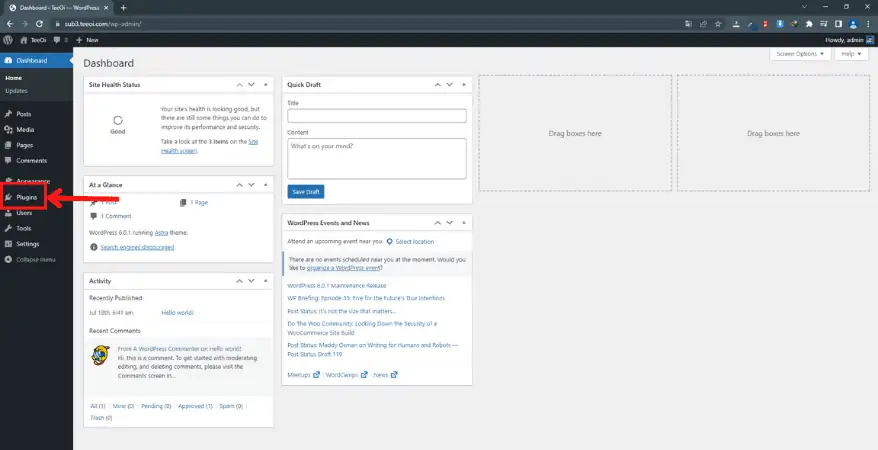Viewport: 878px width, 450px height.
Task: Open a new browser tab
Action: click(x=123, y=8)
